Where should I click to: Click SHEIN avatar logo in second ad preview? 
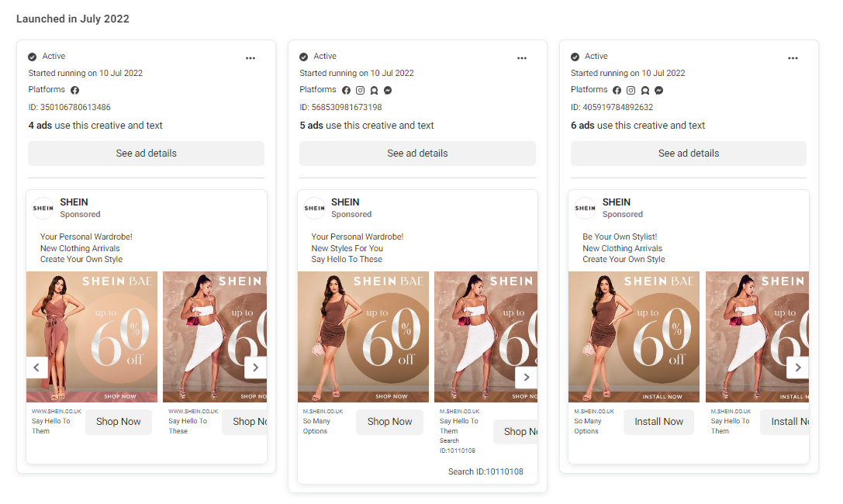[315, 208]
